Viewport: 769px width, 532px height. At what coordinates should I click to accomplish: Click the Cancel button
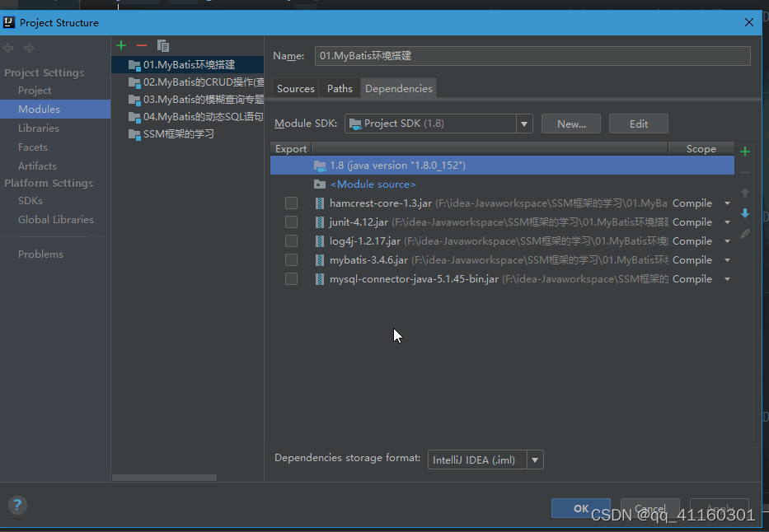pyautogui.click(x=649, y=508)
